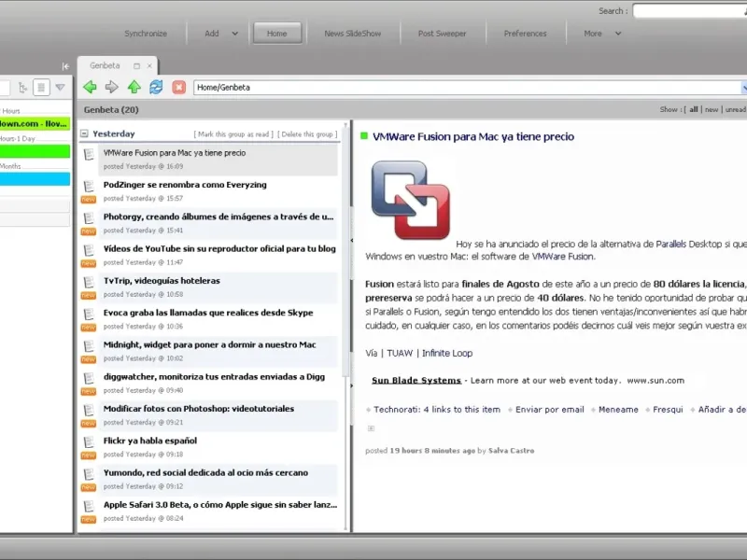
Task: Click Enviar por email link
Action: tap(550, 410)
